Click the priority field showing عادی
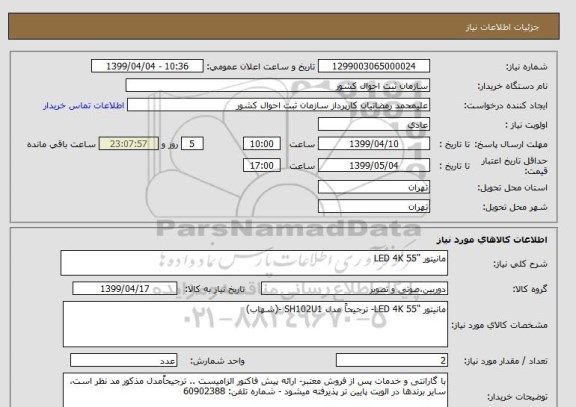Image resolution: width=576 pixels, height=407 pixels. point(374,125)
